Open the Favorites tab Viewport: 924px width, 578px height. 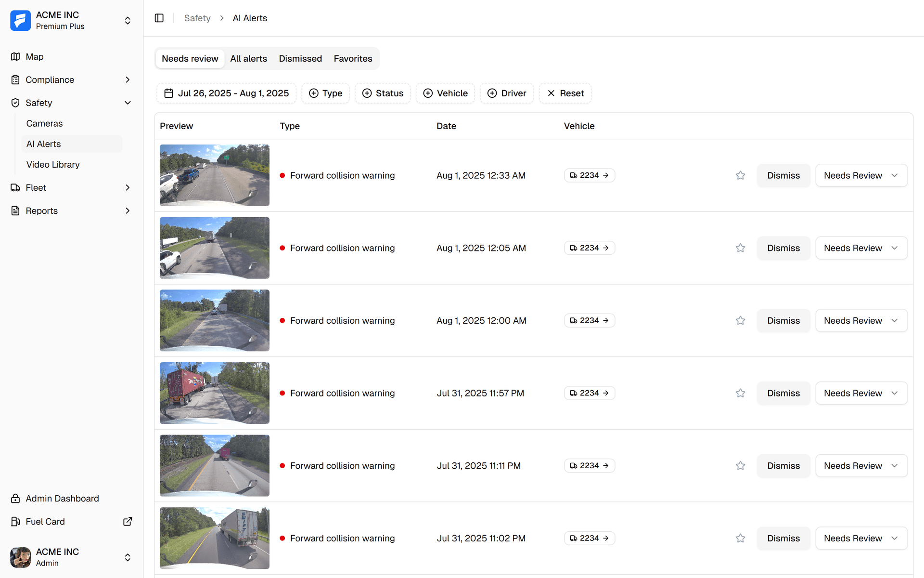[x=353, y=59]
